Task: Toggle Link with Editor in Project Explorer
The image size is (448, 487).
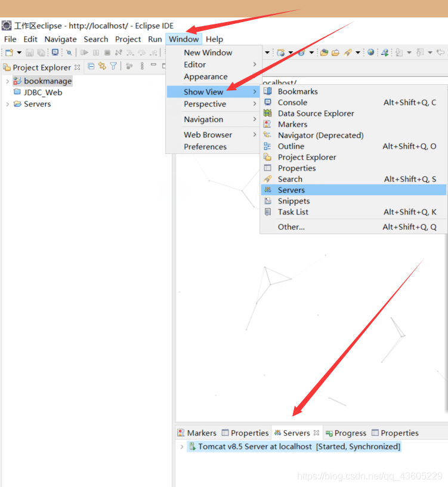Action: point(102,66)
